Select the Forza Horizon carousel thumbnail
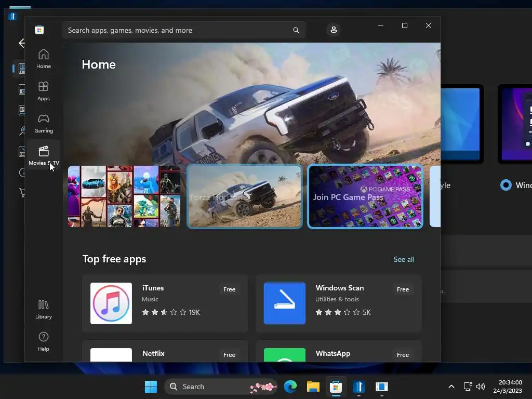Image resolution: width=532 pixels, height=399 pixels. [244, 196]
